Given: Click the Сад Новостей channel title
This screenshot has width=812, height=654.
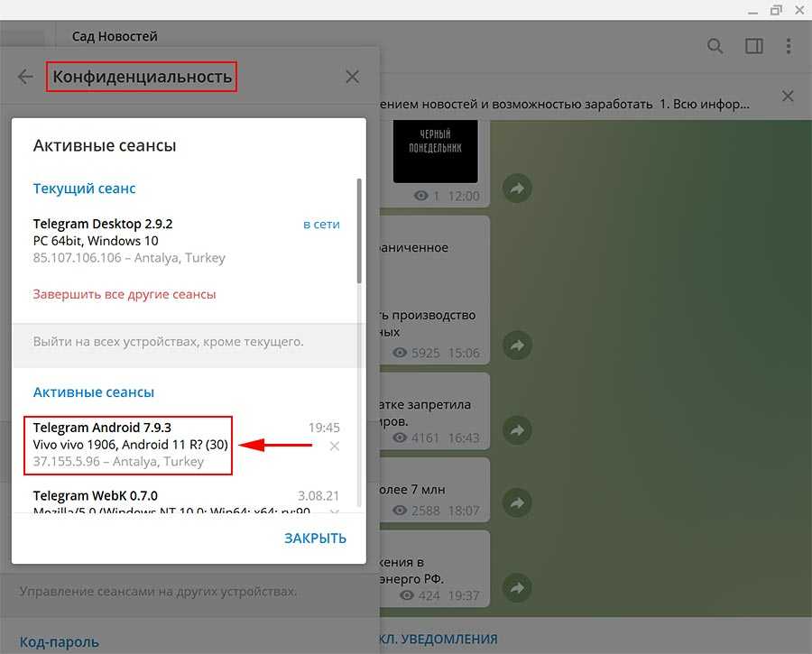Looking at the screenshot, I should coord(115,36).
